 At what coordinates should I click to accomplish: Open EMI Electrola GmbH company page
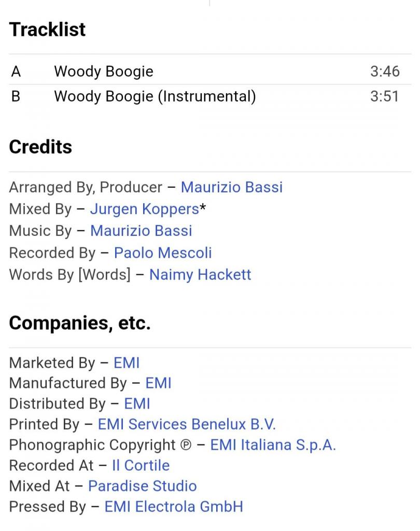tap(174, 507)
